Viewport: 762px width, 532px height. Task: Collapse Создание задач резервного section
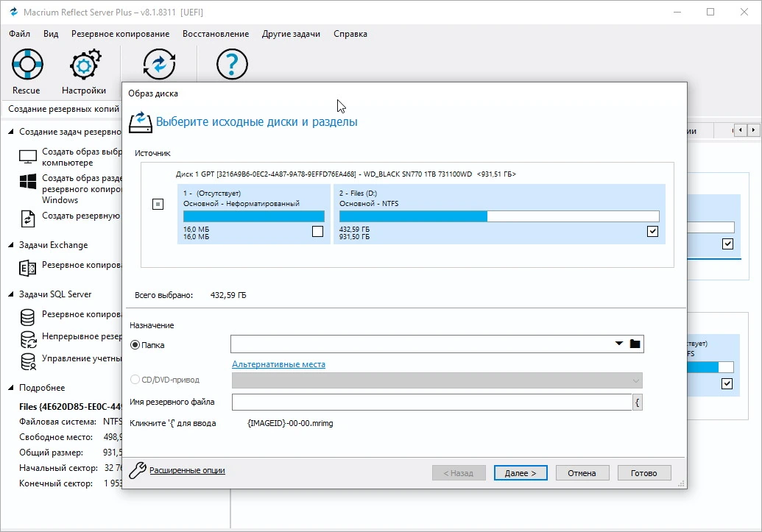point(11,132)
